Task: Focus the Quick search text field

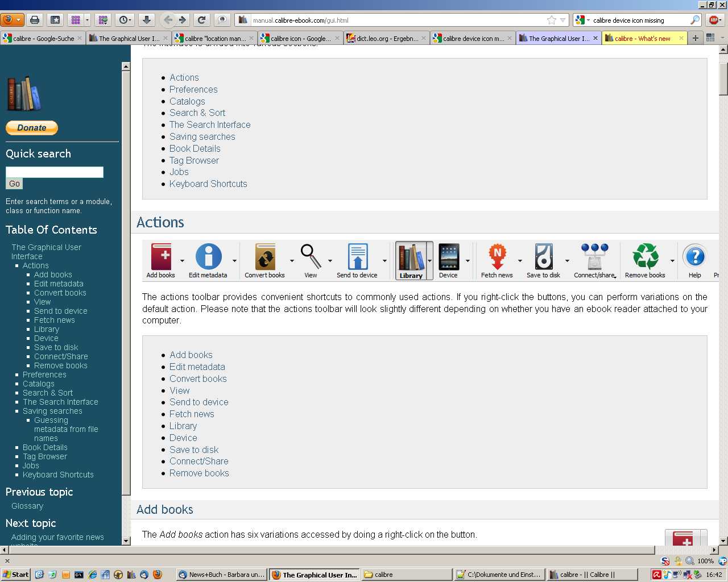Action: [55, 172]
